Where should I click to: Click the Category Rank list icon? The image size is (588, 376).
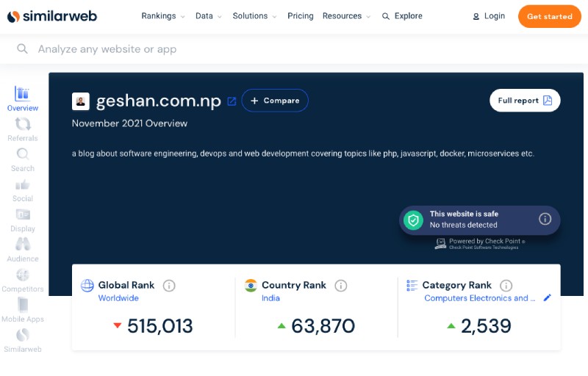[x=412, y=286]
